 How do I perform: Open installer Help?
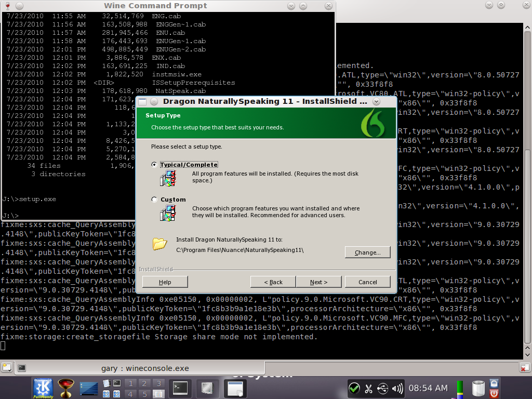pyautogui.click(x=165, y=282)
